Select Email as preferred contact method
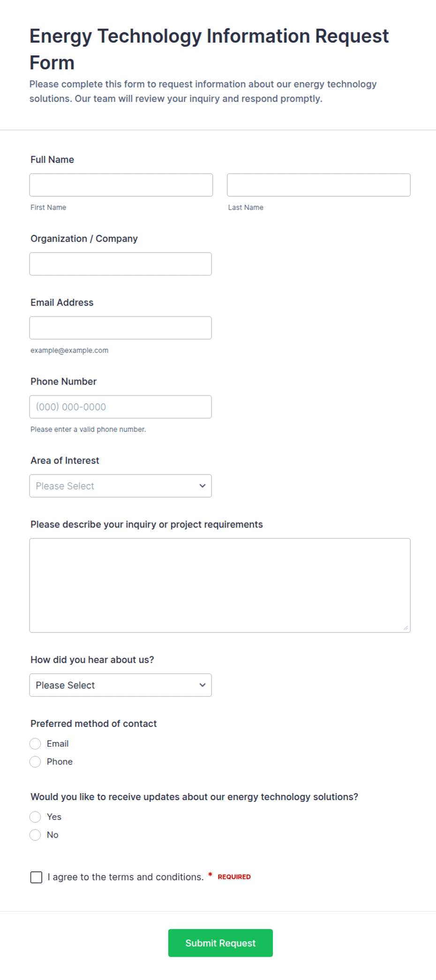 35,744
